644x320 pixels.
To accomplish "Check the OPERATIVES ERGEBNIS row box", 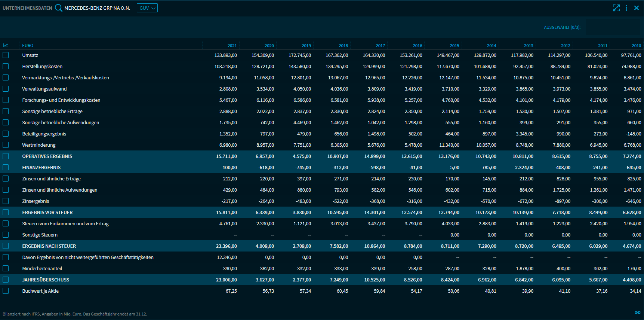I will 6,156.
